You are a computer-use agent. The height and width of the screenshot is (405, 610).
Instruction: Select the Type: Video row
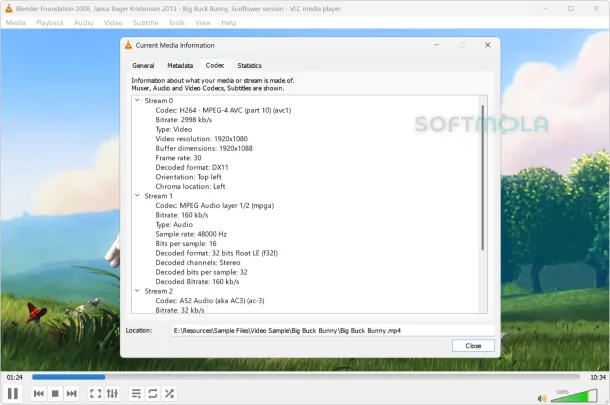pos(174,129)
